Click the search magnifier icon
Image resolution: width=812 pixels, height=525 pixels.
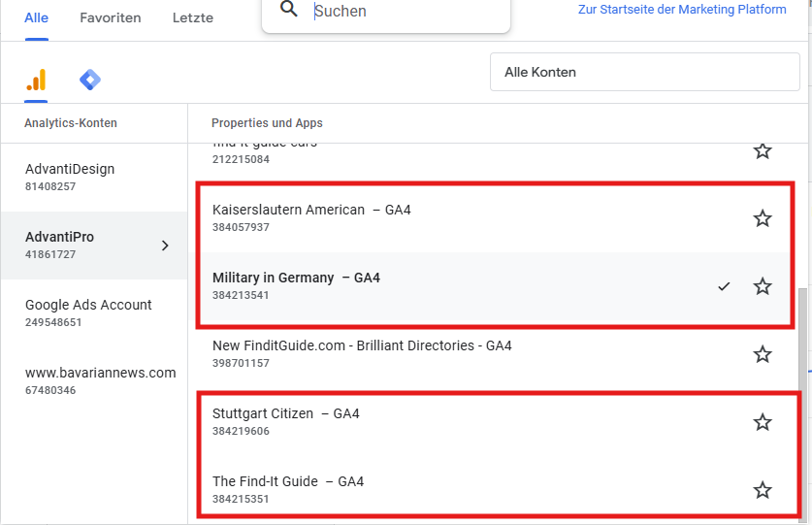(289, 9)
